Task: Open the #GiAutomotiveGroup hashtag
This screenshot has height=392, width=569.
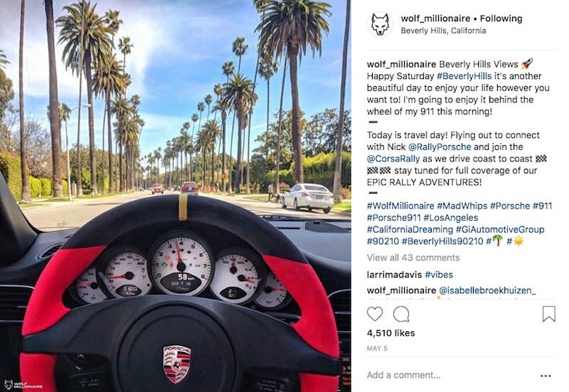Action: [x=500, y=229]
